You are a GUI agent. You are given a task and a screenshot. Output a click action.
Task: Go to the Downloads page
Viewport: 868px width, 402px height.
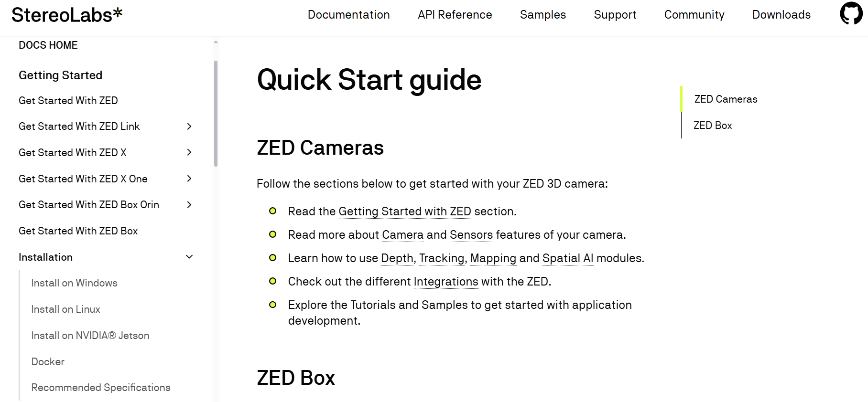coord(781,15)
